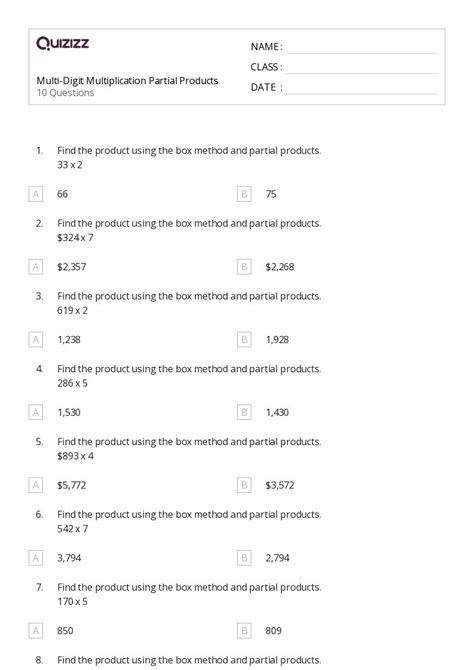Tick box B beside 1,430
Screen dimensions: 474x670
point(244,412)
